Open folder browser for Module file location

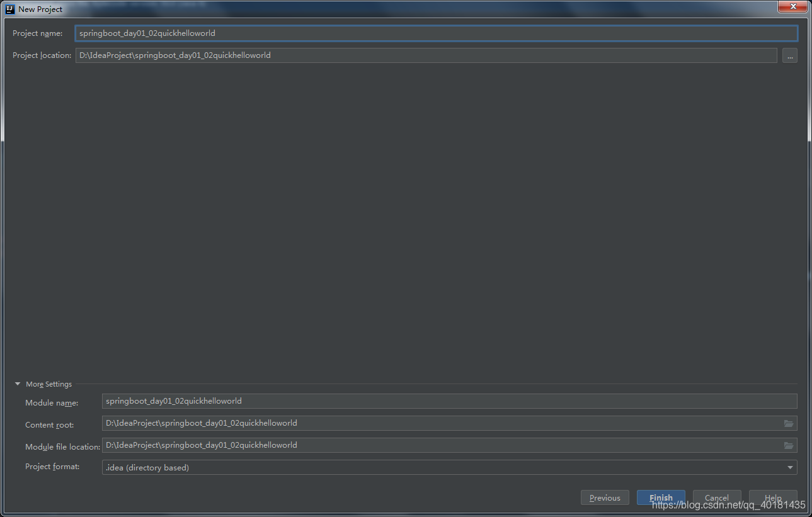[789, 445]
